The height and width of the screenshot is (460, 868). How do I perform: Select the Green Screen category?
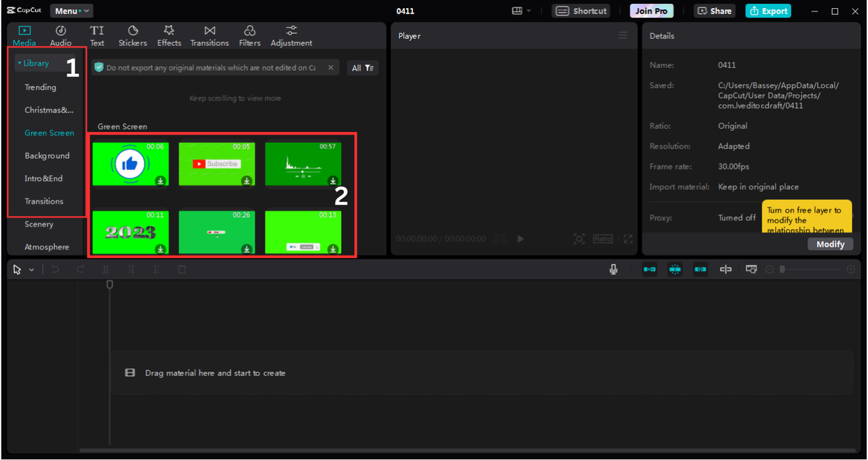pyautogui.click(x=50, y=133)
